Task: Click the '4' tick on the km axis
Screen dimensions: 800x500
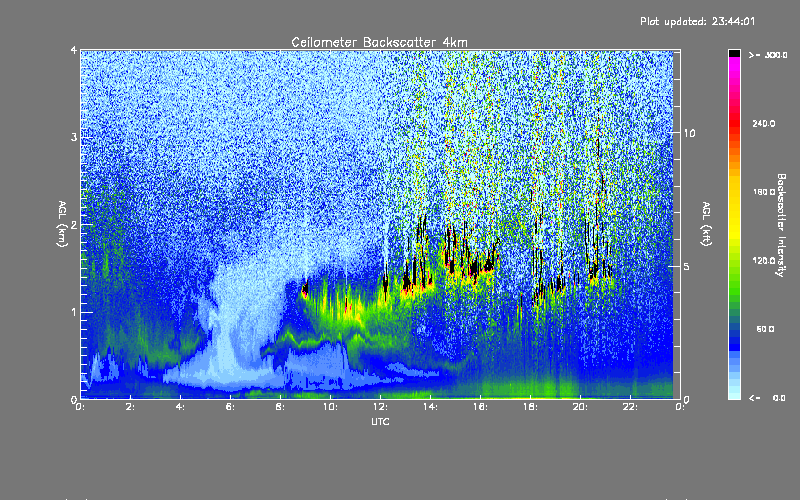Action: (x=74, y=50)
